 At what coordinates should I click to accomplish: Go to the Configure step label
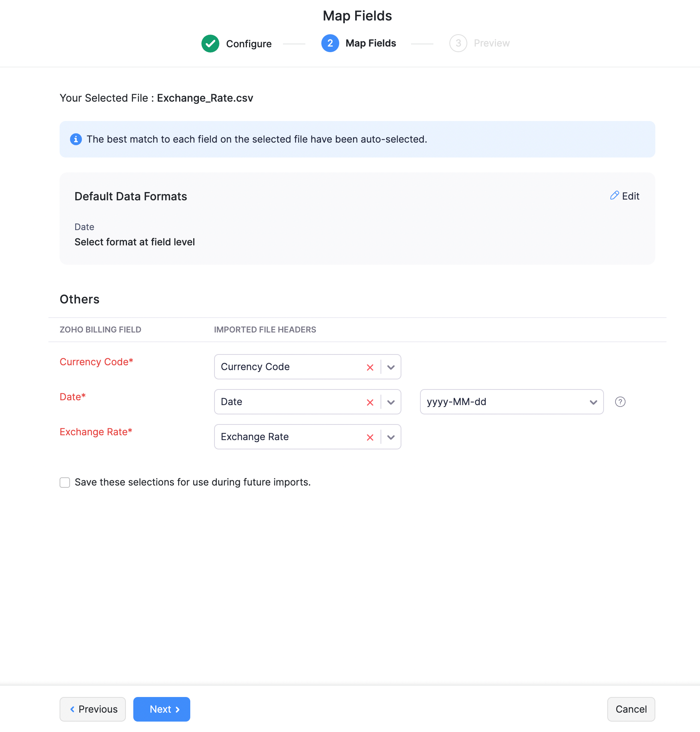point(248,44)
